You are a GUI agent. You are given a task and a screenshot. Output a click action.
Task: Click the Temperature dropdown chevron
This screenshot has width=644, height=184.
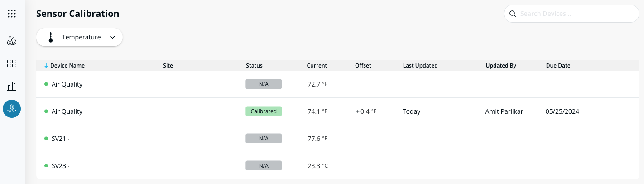pos(112,37)
